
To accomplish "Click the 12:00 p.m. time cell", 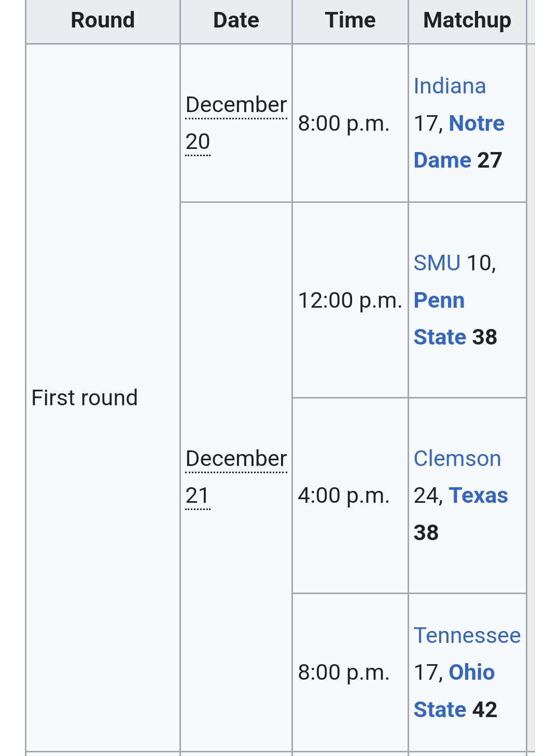I will (350, 300).
